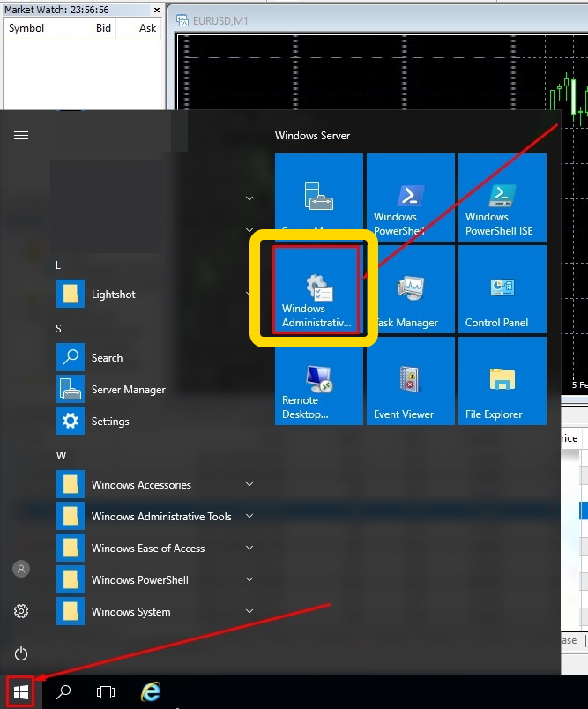Open the Windows Ease of Access folder

click(153, 548)
